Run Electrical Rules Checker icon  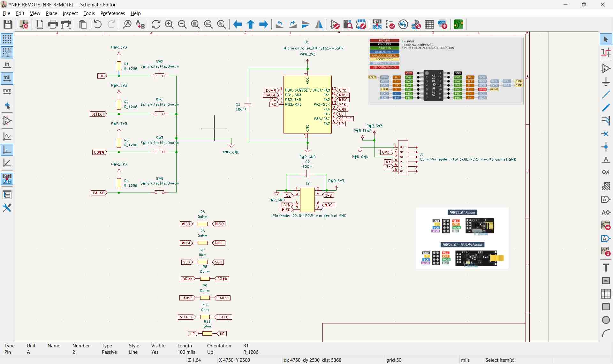pos(390,24)
